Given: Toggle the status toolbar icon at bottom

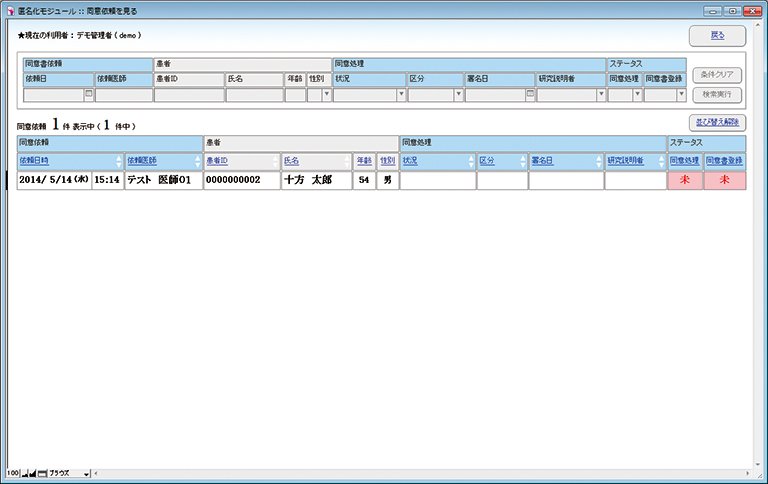Looking at the screenshot, I should [x=43, y=473].
